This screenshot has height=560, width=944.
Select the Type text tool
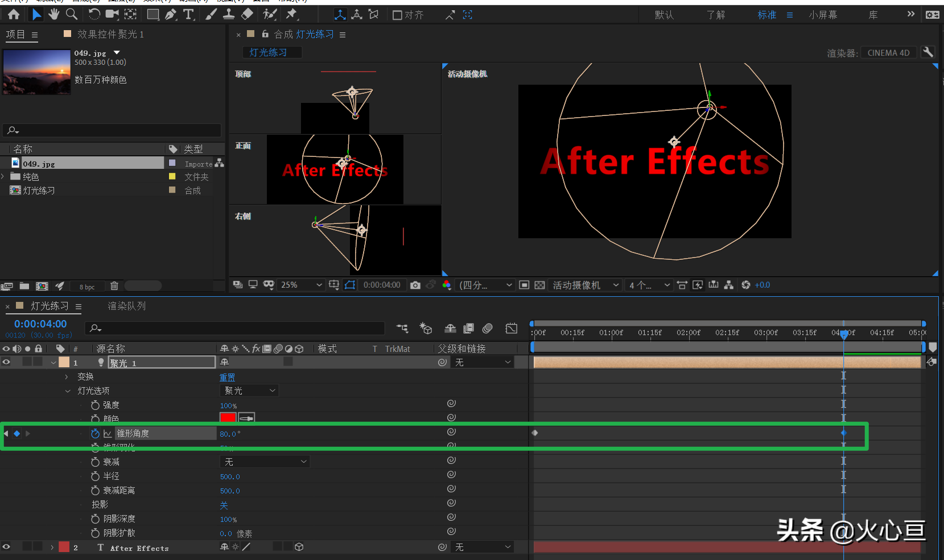[188, 14]
